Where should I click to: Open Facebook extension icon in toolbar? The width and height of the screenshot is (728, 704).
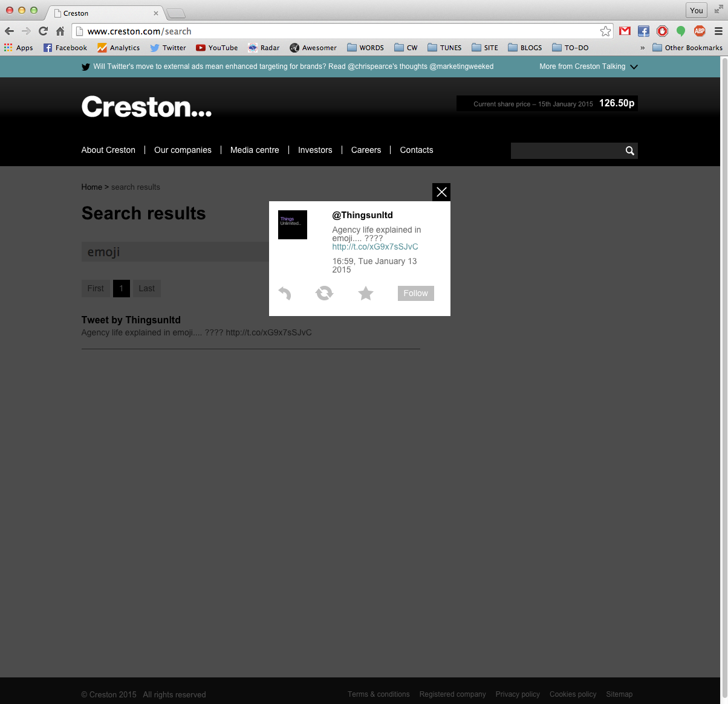click(x=643, y=31)
